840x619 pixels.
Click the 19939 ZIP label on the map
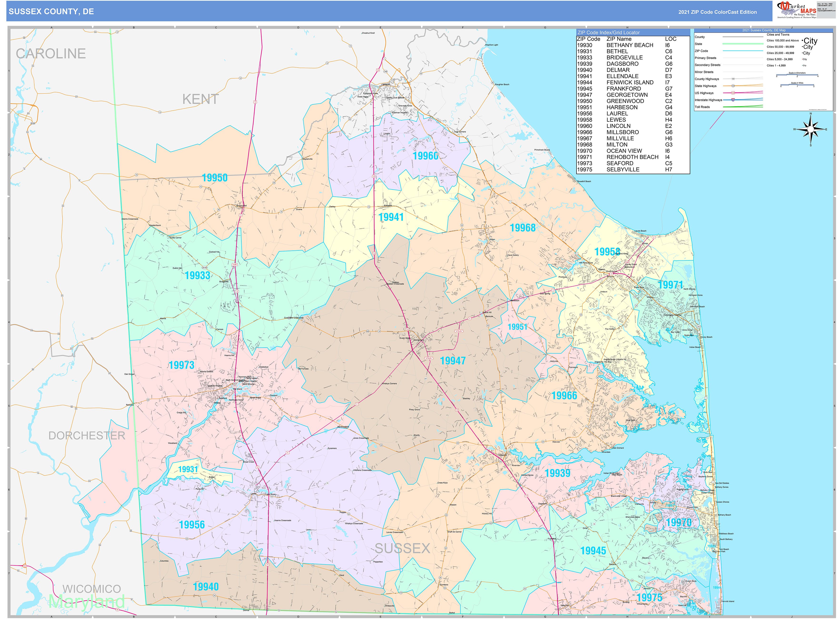(557, 473)
